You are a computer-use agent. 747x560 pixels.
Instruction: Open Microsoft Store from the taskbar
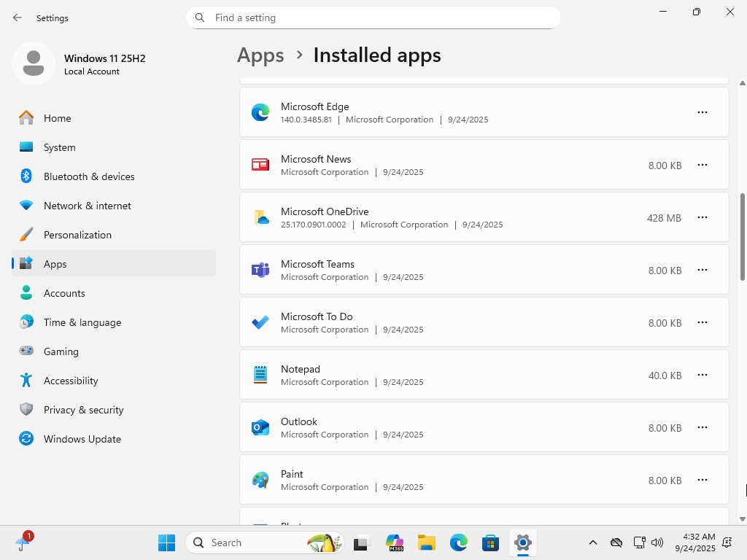[x=490, y=542]
